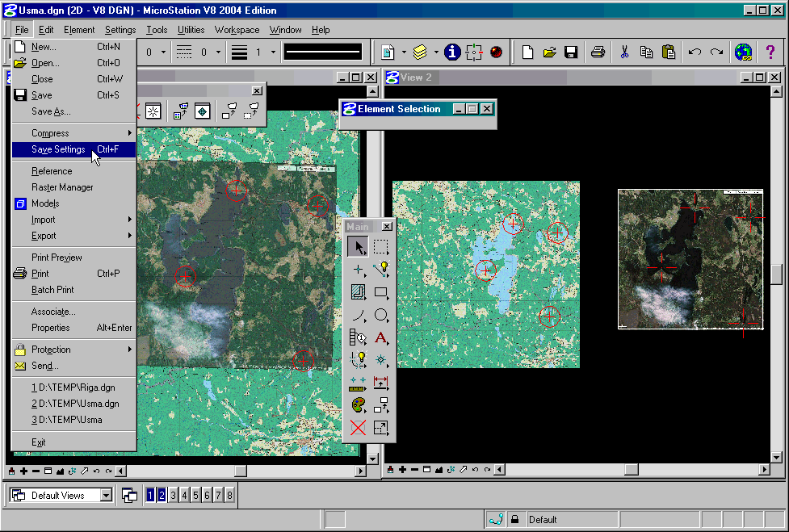The image size is (789, 532).
Task: Click Save As... in File menu
Action: pos(73,111)
